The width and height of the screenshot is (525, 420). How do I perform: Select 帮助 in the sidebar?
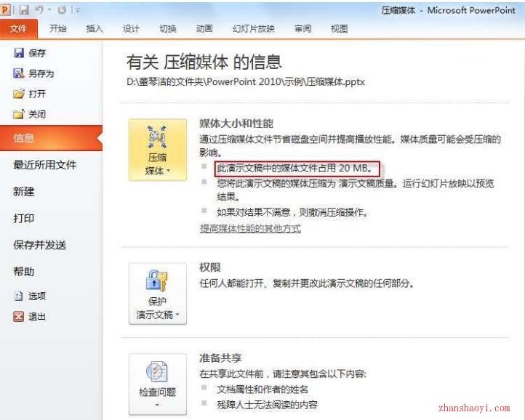point(24,272)
